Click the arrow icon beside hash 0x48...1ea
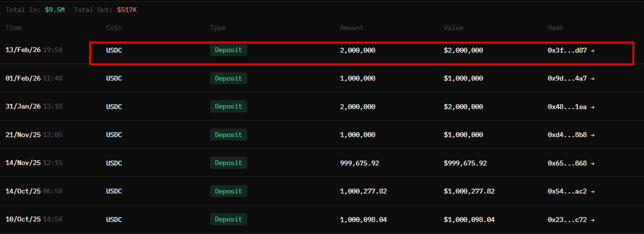Image resolution: width=644 pixels, height=234 pixels. 592,107
